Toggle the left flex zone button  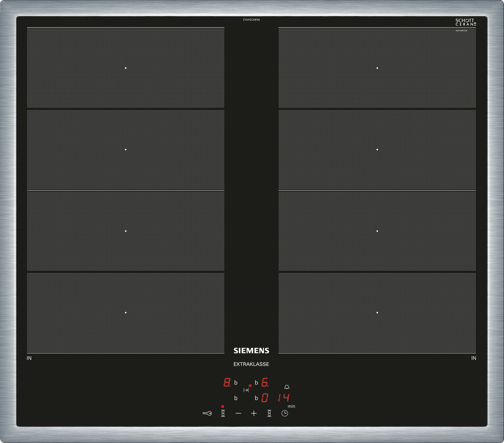tap(223, 413)
